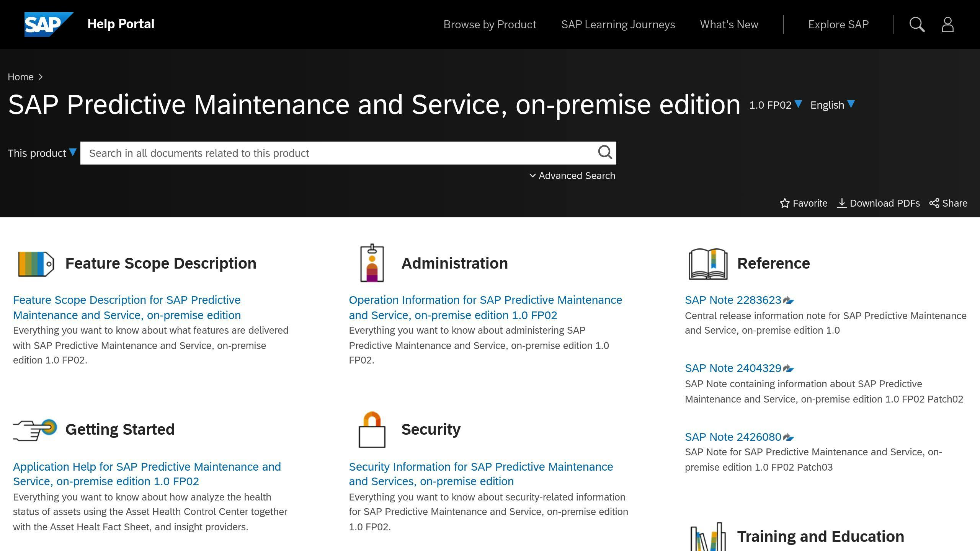The image size is (980, 551).
Task: Open the header search magnifier icon
Action: tap(917, 24)
